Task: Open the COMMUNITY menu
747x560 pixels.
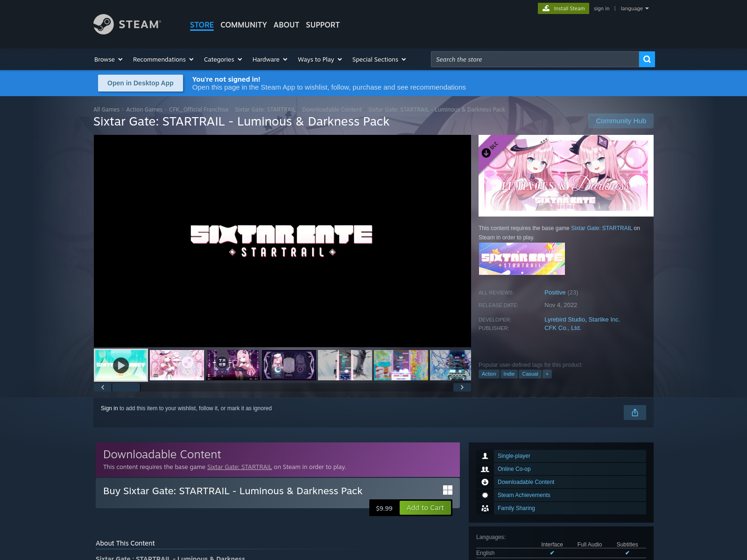Action: click(x=244, y=25)
